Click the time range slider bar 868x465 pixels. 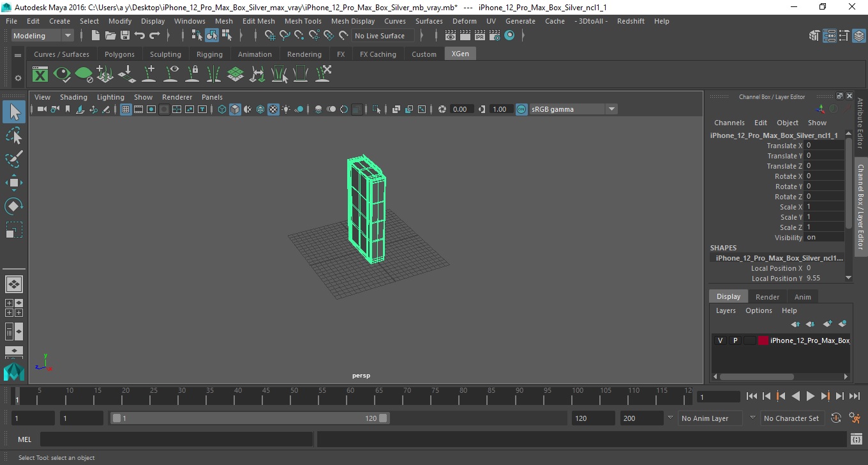click(x=250, y=418)
